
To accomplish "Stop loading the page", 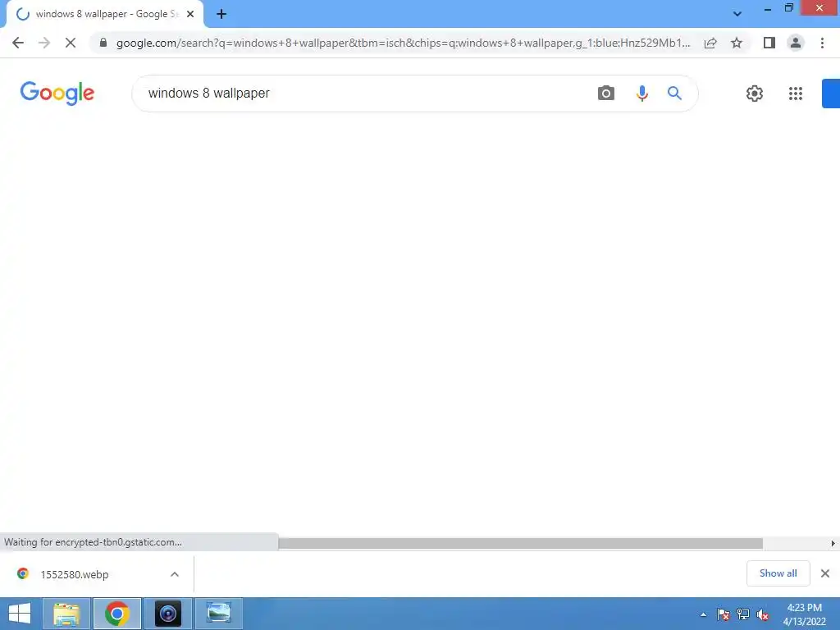I will coord(71,43).
